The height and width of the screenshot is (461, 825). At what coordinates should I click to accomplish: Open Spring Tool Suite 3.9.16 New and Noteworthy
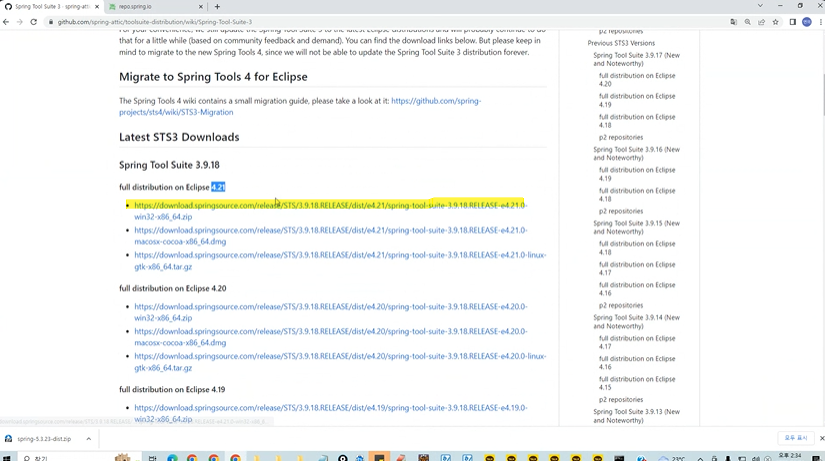pyautogui.click(x=637, y=154)
